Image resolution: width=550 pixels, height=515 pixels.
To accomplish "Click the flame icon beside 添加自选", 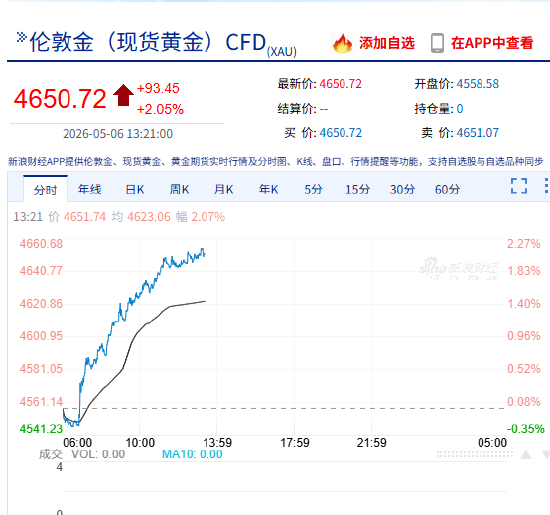I will 342,43.
